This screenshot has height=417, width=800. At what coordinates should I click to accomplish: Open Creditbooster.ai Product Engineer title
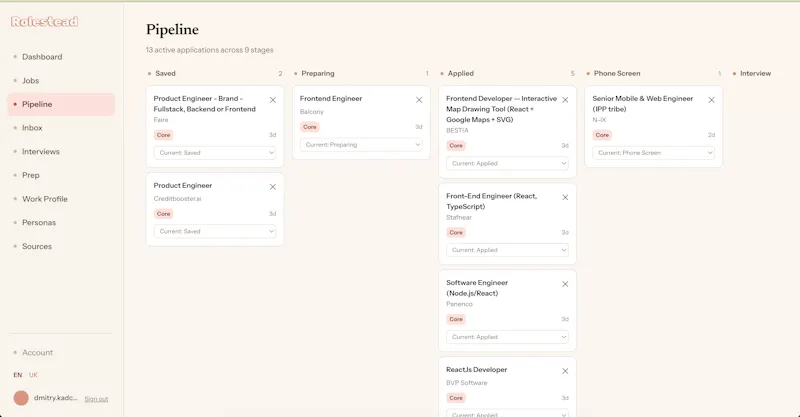(183, 185)
